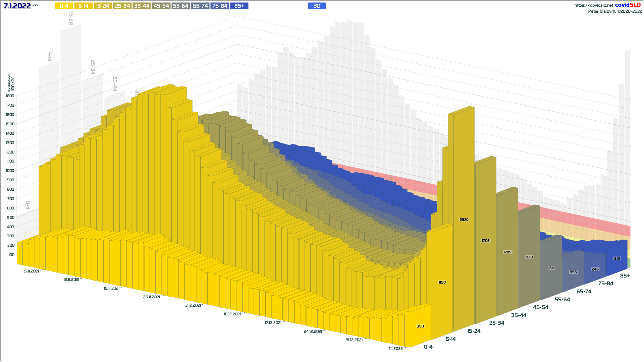Click the 7.1.2022 date heading
644x362 pixels.
pyautogui.click(x=17, y=6)
